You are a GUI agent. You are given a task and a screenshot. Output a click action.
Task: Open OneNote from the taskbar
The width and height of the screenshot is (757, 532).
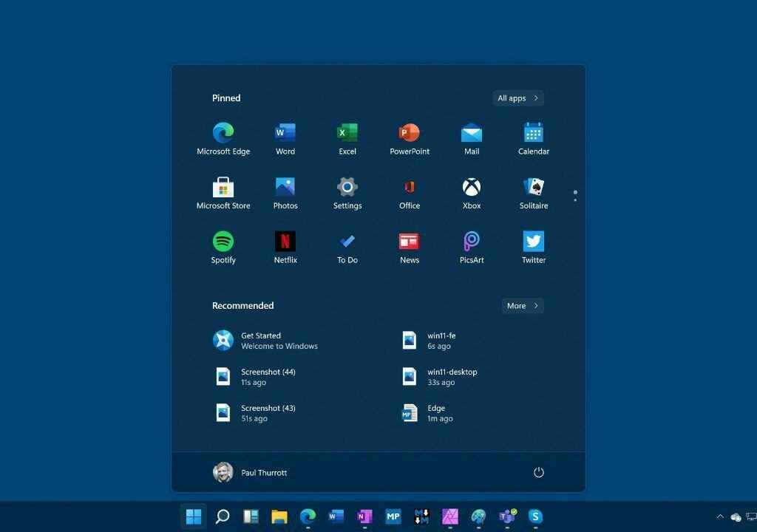(x=364, y=516)
